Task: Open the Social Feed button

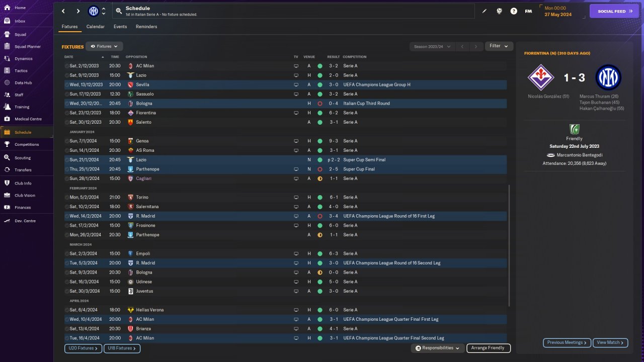Action: [614, 11]
